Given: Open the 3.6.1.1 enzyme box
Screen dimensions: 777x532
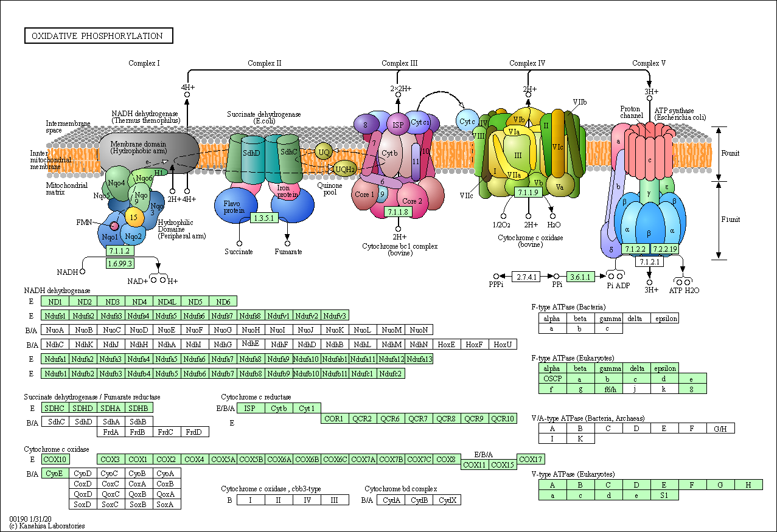Looking at the screenshot, I should (580, 277).
